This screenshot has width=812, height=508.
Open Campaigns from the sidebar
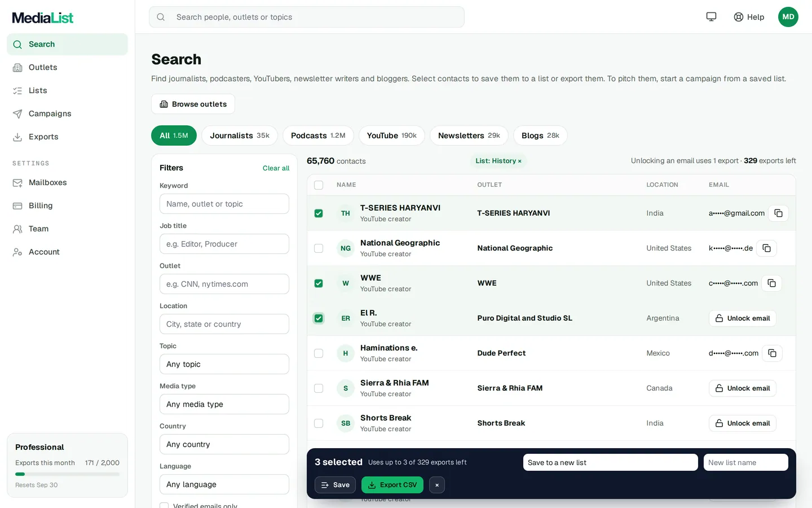(x=67, y=113)
